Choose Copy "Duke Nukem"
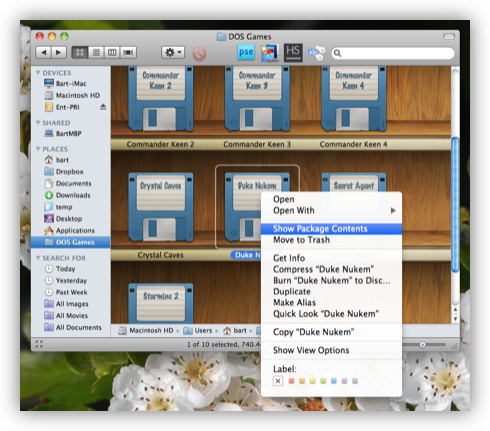Screen dimensions: 490x431 331,332
